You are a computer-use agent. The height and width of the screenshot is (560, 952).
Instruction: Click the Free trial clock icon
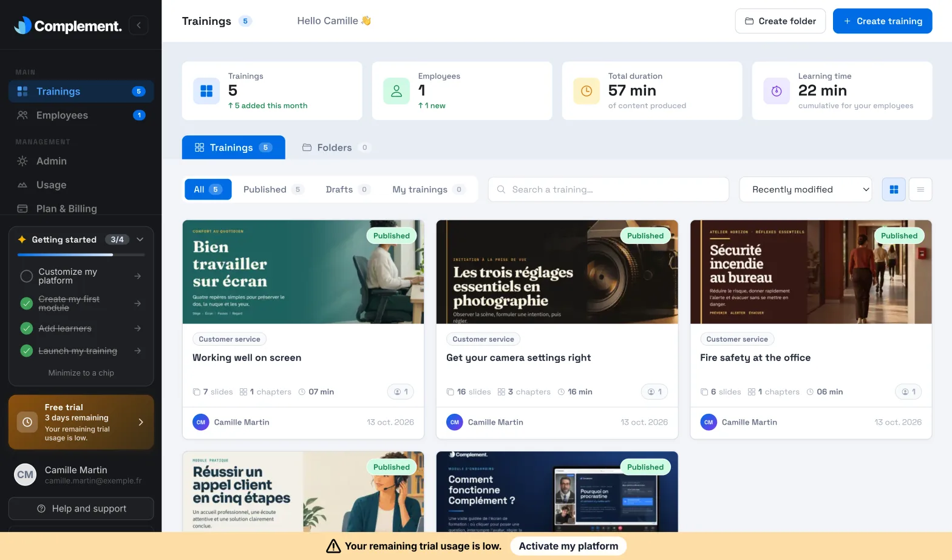tap(27, 422)
